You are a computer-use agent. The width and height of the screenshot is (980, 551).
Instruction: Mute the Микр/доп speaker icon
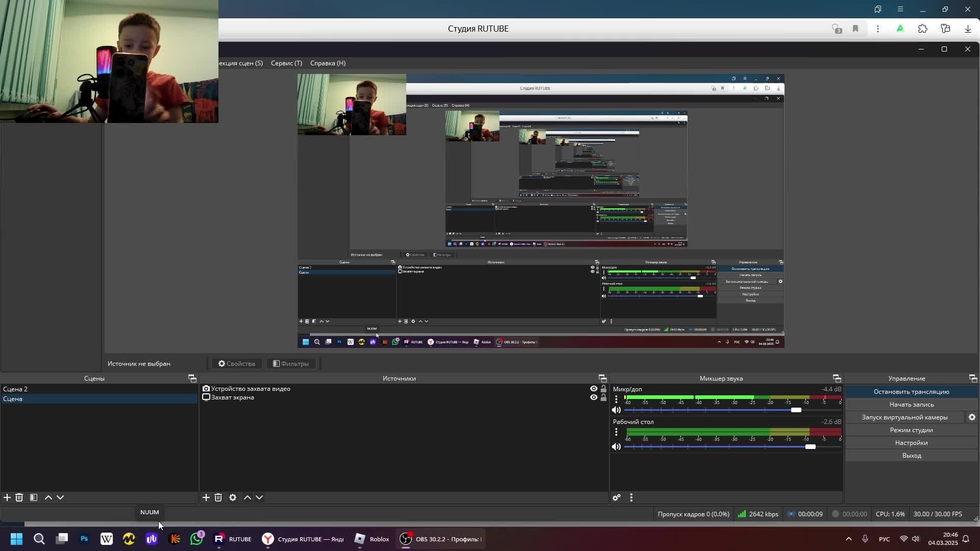coord(617,410)
